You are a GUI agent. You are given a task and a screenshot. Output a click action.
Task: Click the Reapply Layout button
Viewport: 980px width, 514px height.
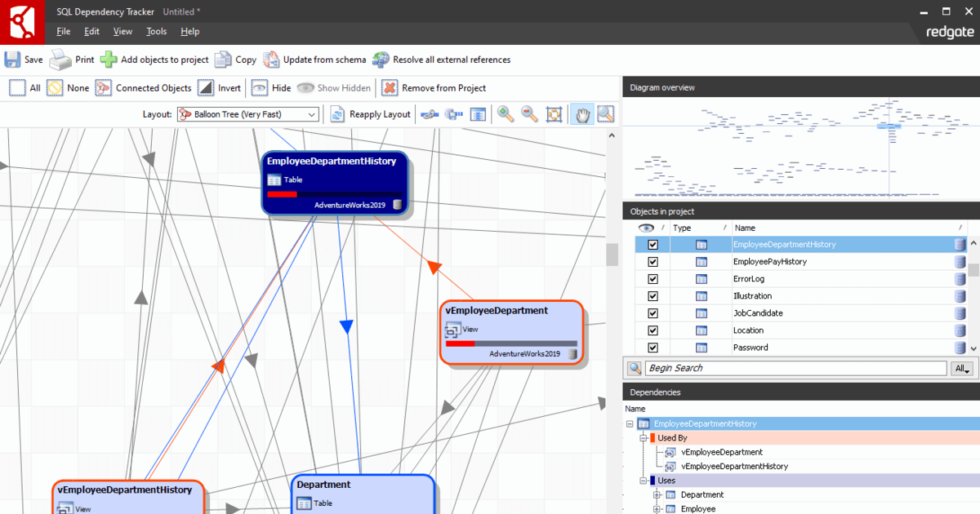(370, 114)
